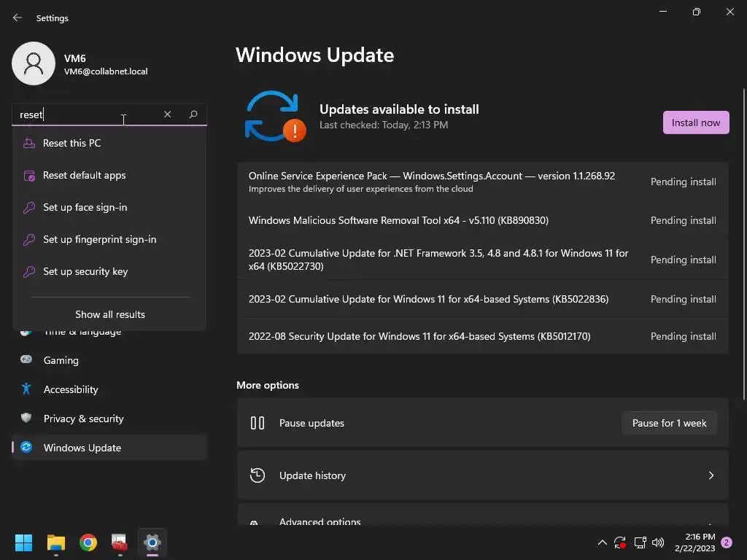Click the More options heading
The height and width of the screenshot is (560, 747).
point(267,385)
